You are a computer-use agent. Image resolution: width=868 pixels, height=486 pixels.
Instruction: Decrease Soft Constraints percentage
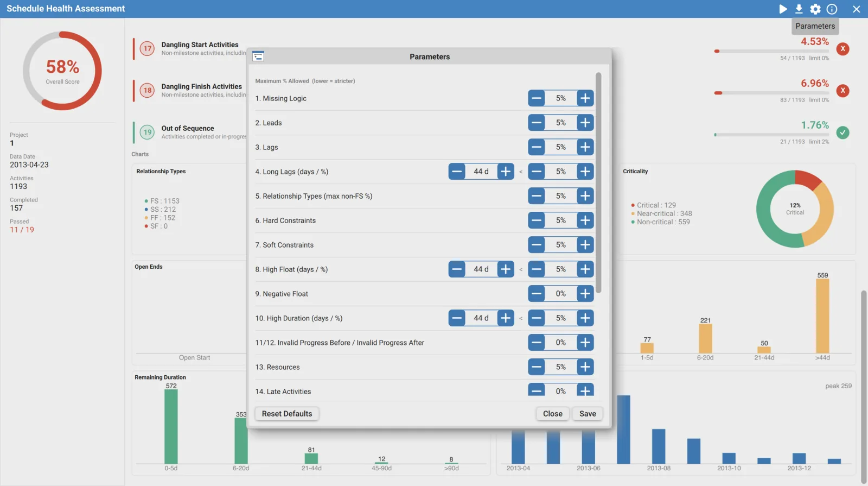[537, 245]
